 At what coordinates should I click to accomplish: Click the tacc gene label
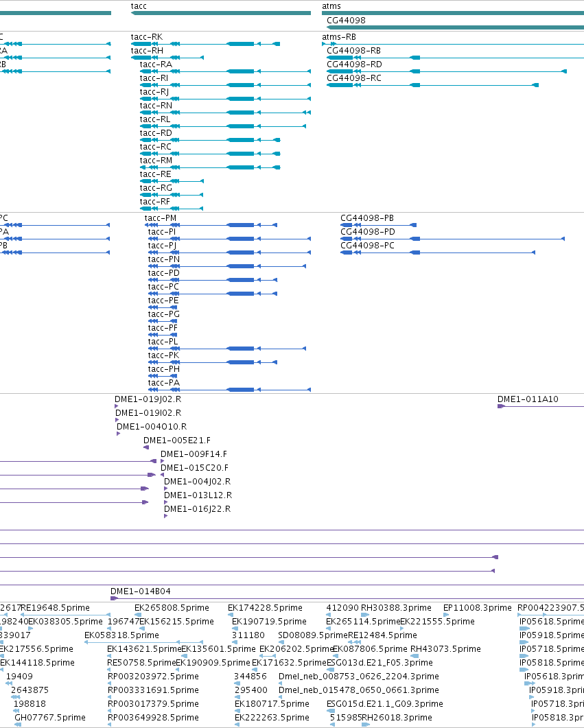tap(139, 6)
